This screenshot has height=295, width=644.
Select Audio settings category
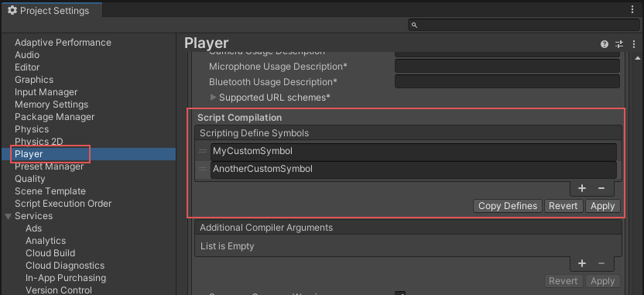[x=27, y=55]
